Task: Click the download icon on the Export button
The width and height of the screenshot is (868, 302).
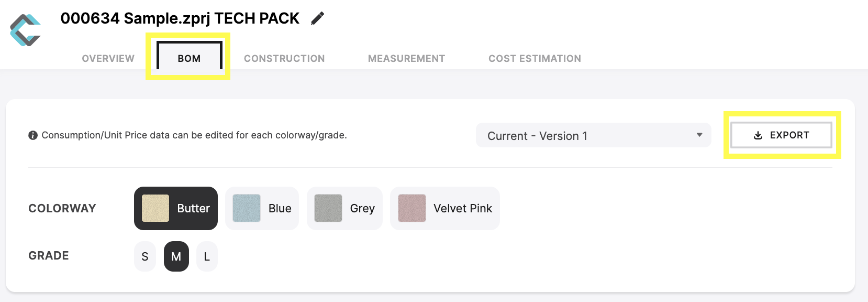Action: [x=758, y=135]
